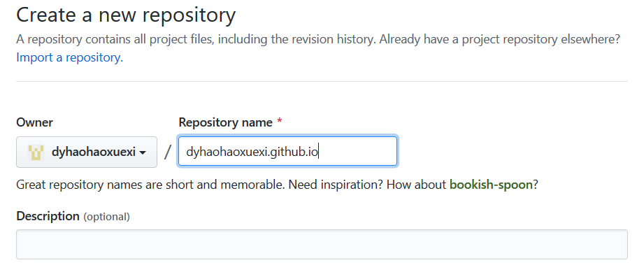This screenshot has width=644, height=272.
Task: Click the red required asterisk
Action: (x=280, y=122)
